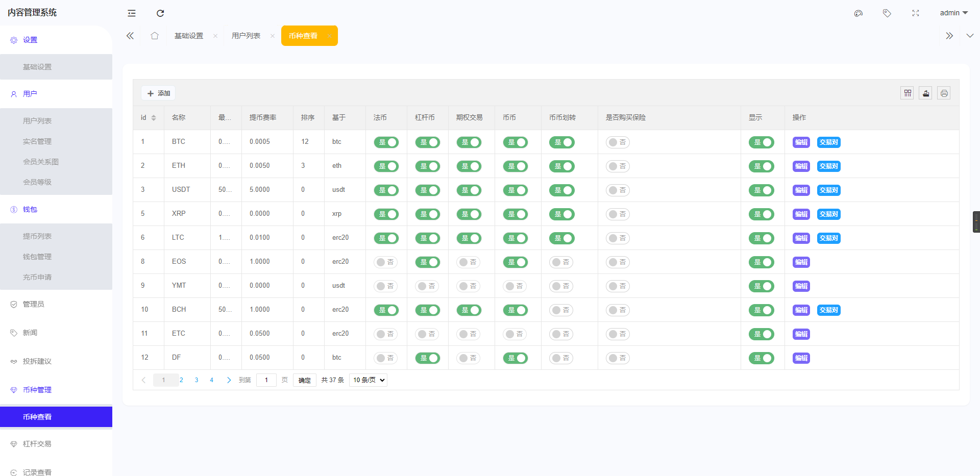Click the tag icon beside 新闻
This screenshot has height=476, width=980.
14,333
